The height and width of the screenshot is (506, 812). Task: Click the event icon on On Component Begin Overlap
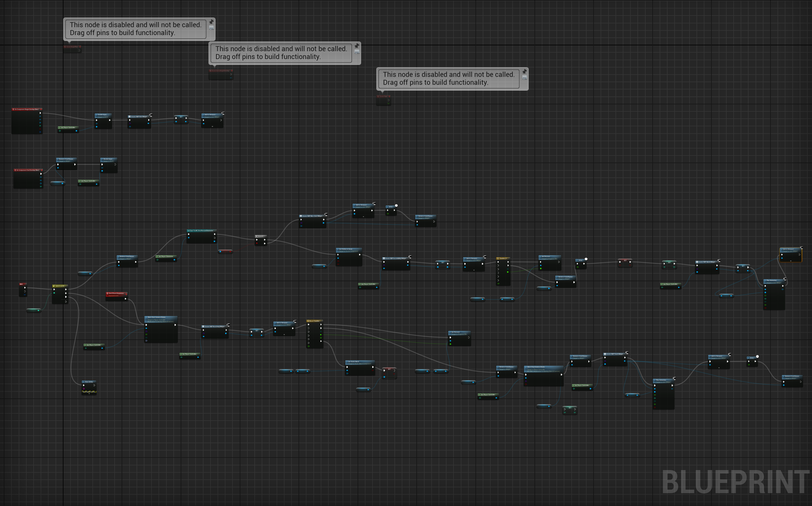13,109
